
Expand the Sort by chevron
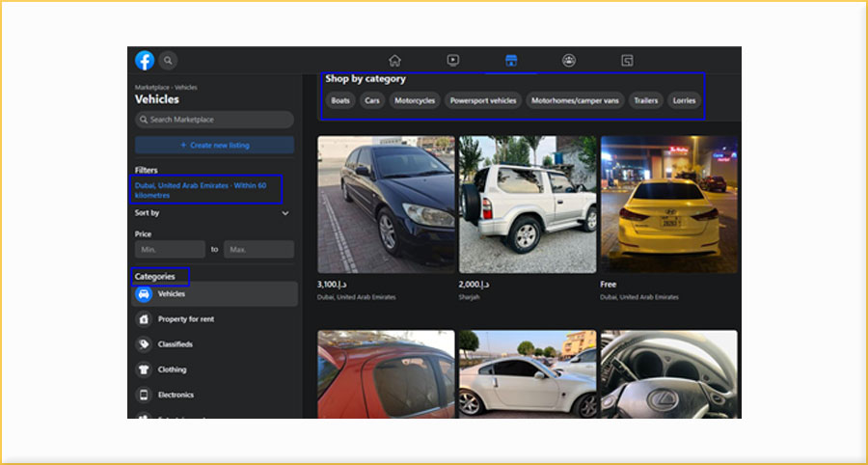pyautogui.click(x=285, y=213)
